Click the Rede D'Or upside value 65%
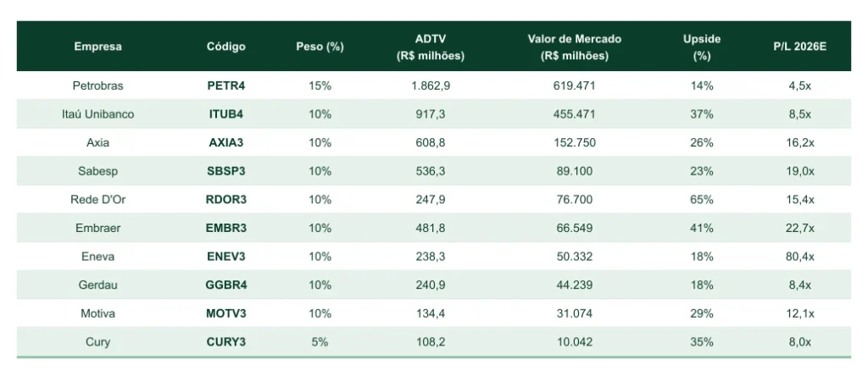This screenshot has width=868, height=376. (702, 200)
